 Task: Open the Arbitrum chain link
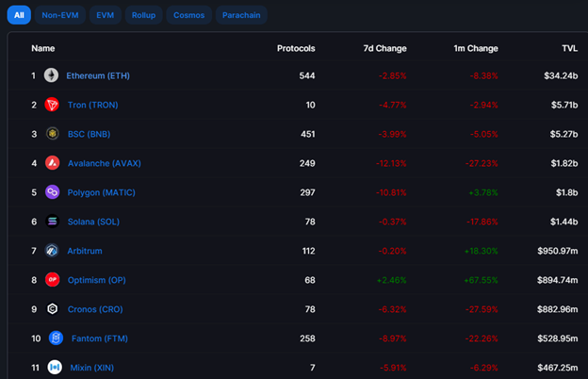click(85, 251)
